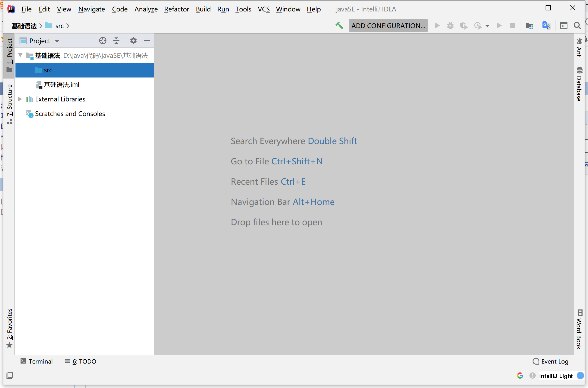588x388 pixels.
Task: Open the Event Log
Action: point(551,361)
